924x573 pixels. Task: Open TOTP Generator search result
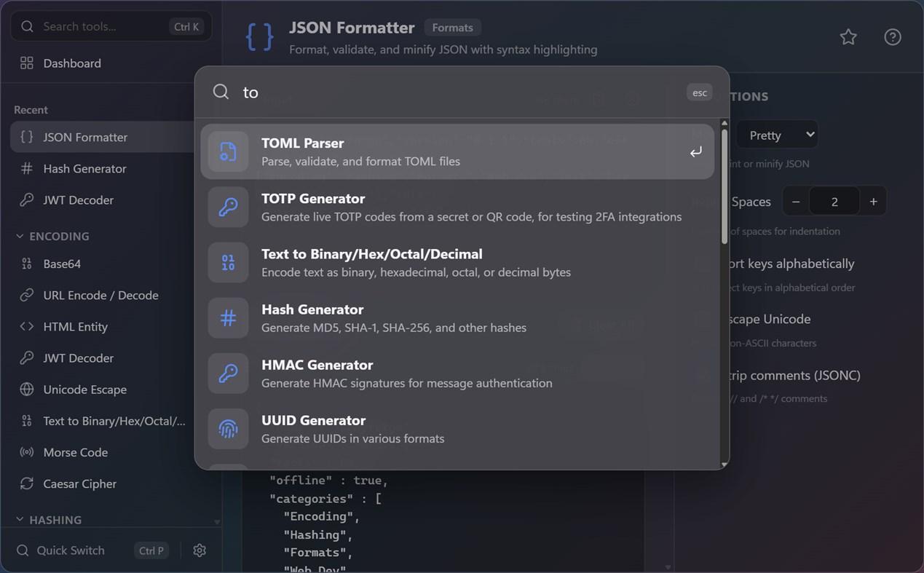click(457, 207)
